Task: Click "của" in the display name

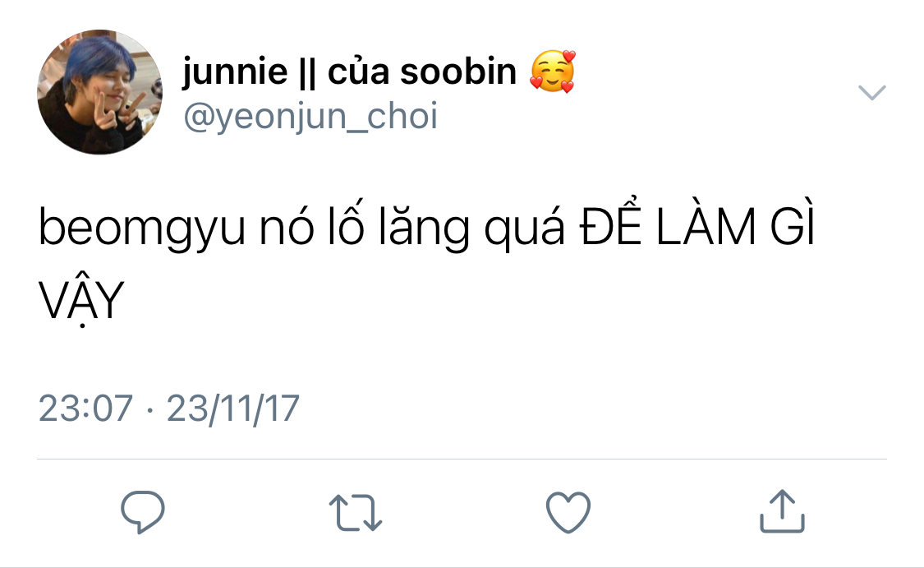Action: pos(358,71)
